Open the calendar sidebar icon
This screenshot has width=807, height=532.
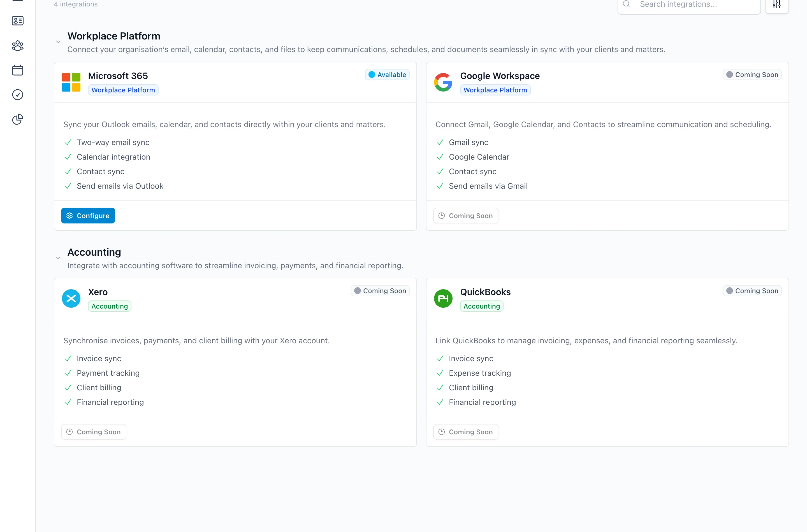tap(18, 70)
